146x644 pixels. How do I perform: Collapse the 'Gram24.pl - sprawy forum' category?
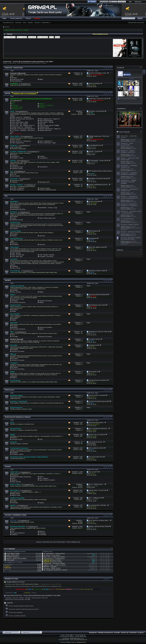point(111,67)
